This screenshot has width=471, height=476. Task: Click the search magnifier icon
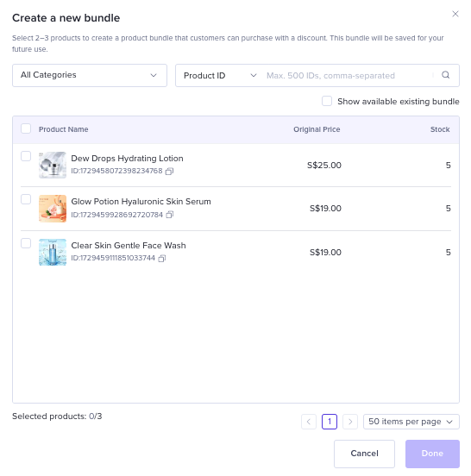click(445, 75)
